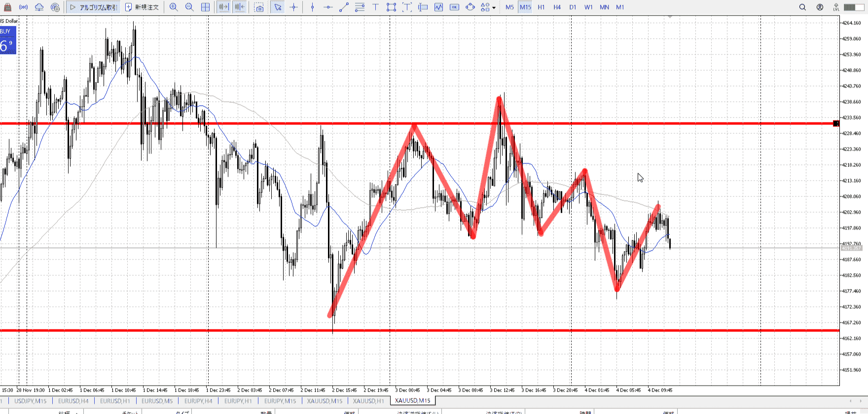The width and height of the screenshot is (868, 414).
Task: Pick the text label tool
Action: click(375, 7)
